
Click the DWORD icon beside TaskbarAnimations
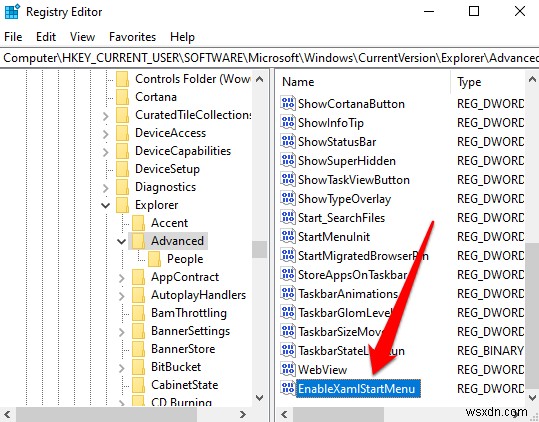coord(288,293)
